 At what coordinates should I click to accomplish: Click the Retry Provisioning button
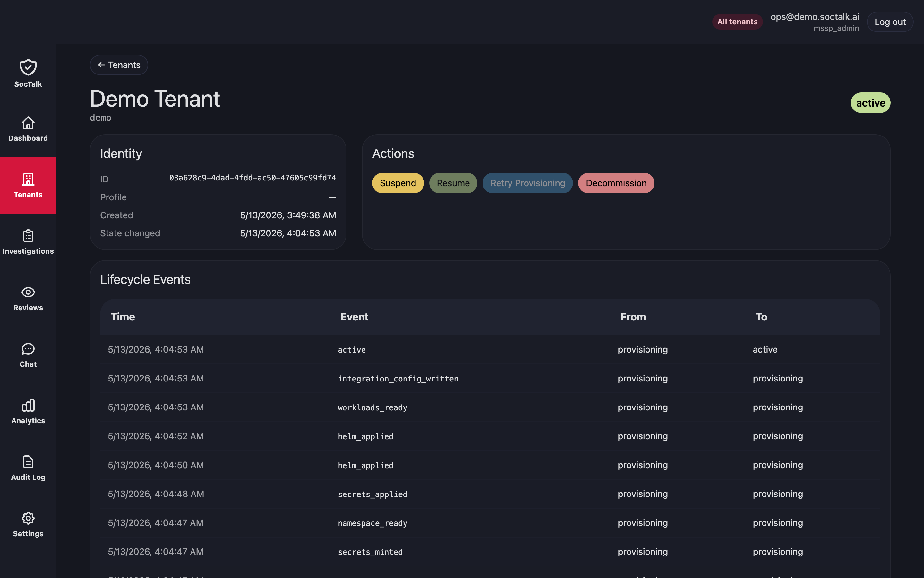528,183
